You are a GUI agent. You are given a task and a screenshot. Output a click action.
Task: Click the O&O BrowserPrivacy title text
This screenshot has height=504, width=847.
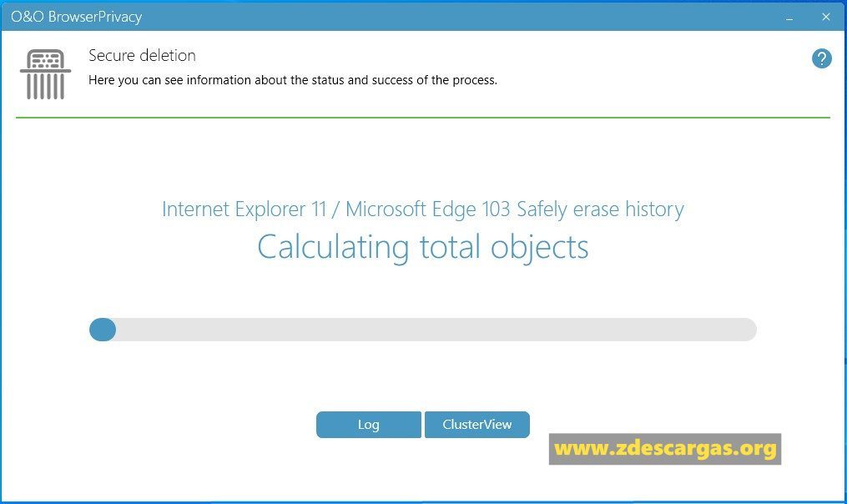(x=76, y=17)
